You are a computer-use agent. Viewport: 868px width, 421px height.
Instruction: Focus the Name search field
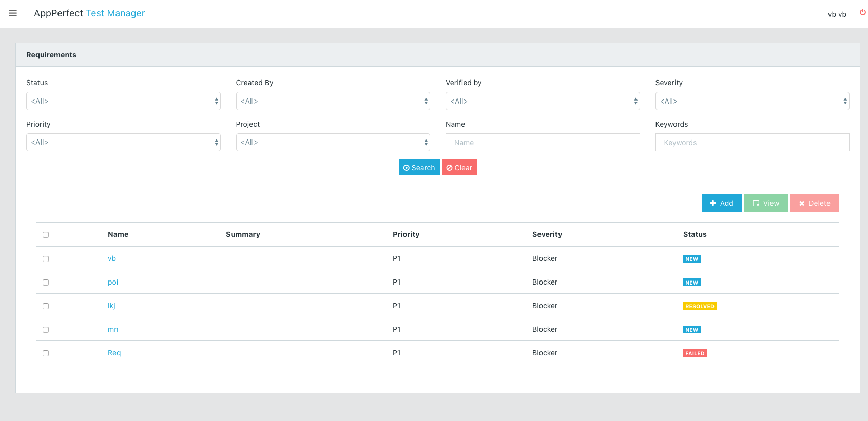point(543,143)
